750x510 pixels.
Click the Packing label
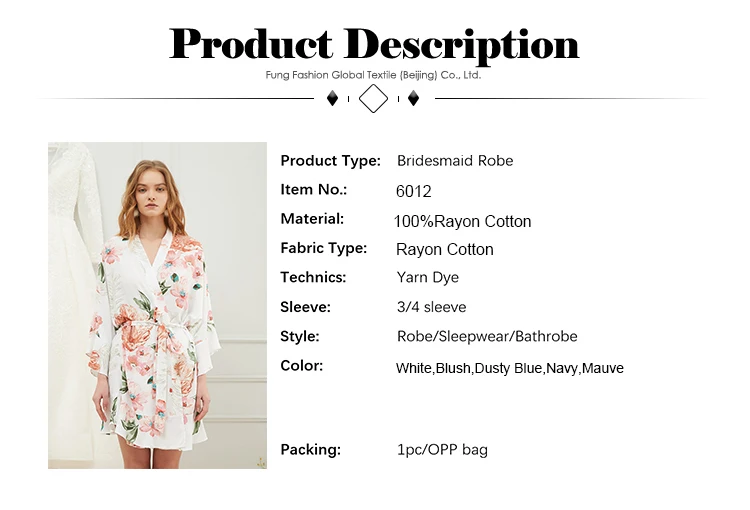pos(310,450)
